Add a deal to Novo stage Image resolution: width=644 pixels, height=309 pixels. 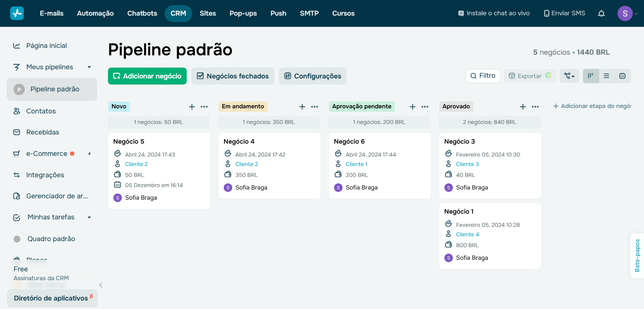(x=192, y=107)
